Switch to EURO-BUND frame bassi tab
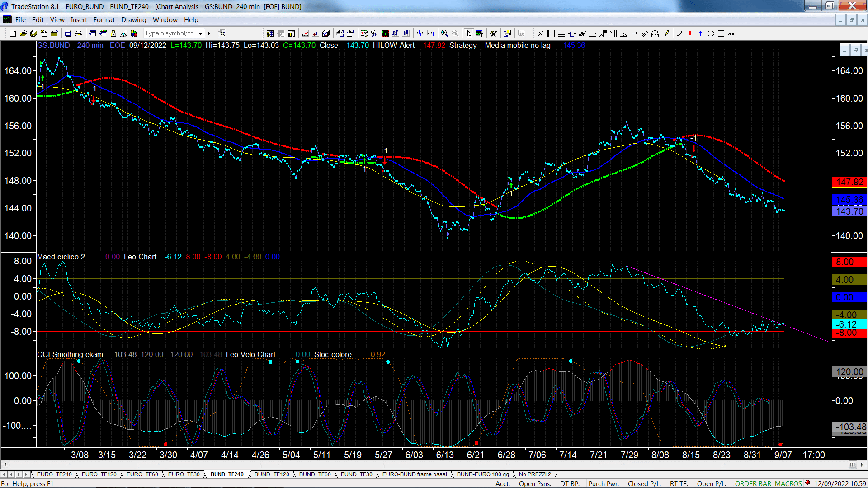Viewport: 868px width, 488px height. pyautogui.click(x=415, y=474)
